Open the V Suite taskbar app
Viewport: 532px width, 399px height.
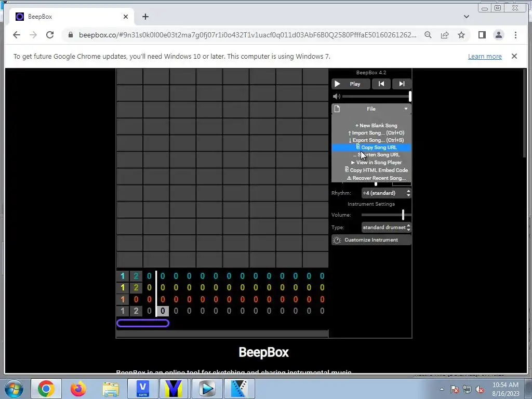[x=143, y=389]
